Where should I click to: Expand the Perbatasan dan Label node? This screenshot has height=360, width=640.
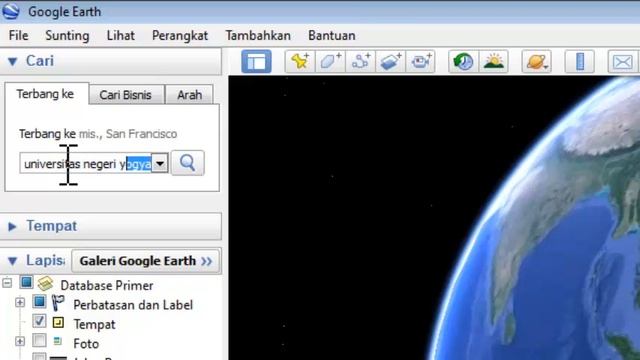coord(20,302)
